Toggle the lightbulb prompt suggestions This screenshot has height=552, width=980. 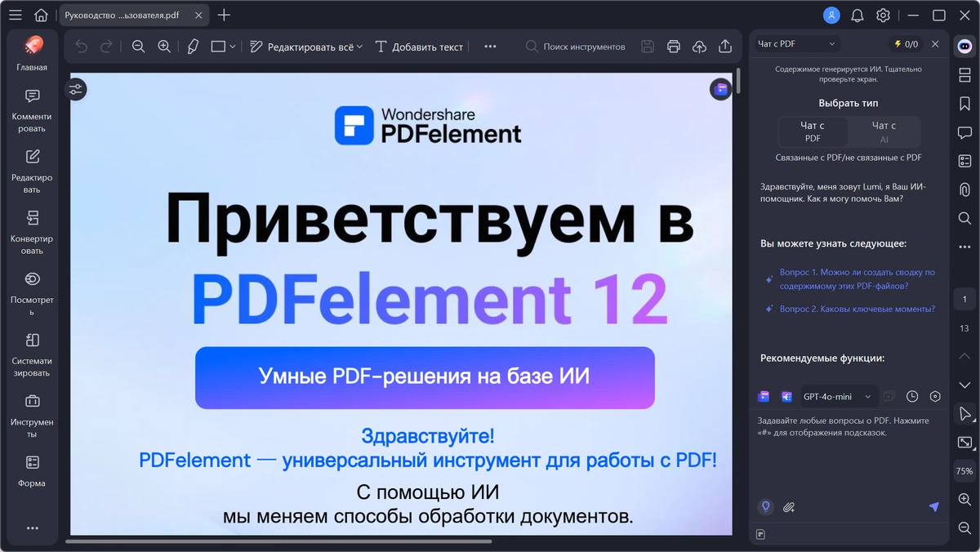765,506
